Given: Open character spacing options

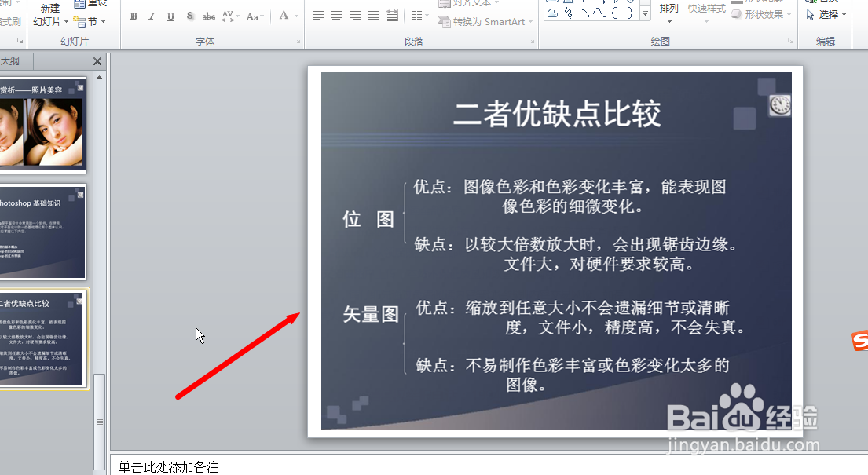Looking at the screenshot, I should [229, 16].
